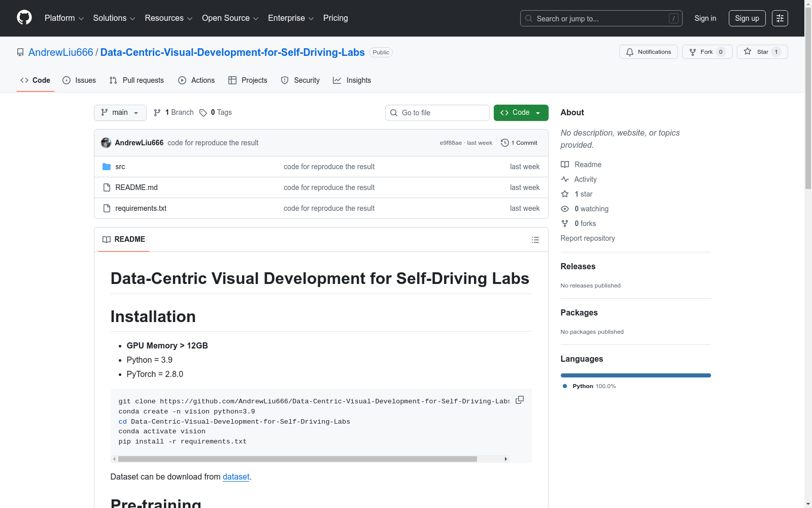The width and height of the screenshot is (812, 508).
Task: Click the requirements.txt file icon
Action: (107, 208)
